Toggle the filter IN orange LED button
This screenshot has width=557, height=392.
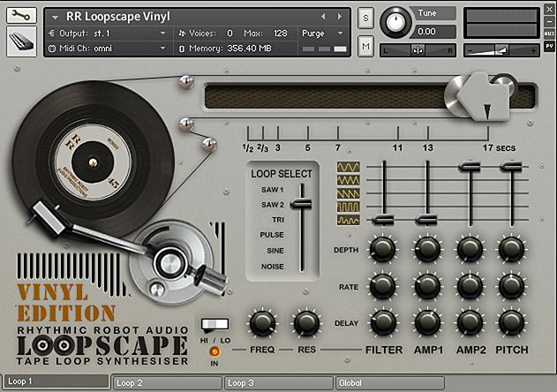click(215, 351)
